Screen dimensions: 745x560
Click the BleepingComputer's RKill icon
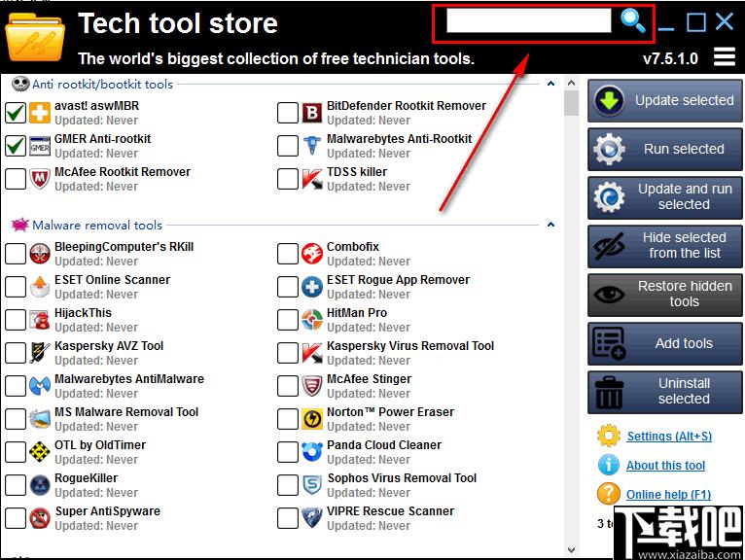click(x=40, y=254)
